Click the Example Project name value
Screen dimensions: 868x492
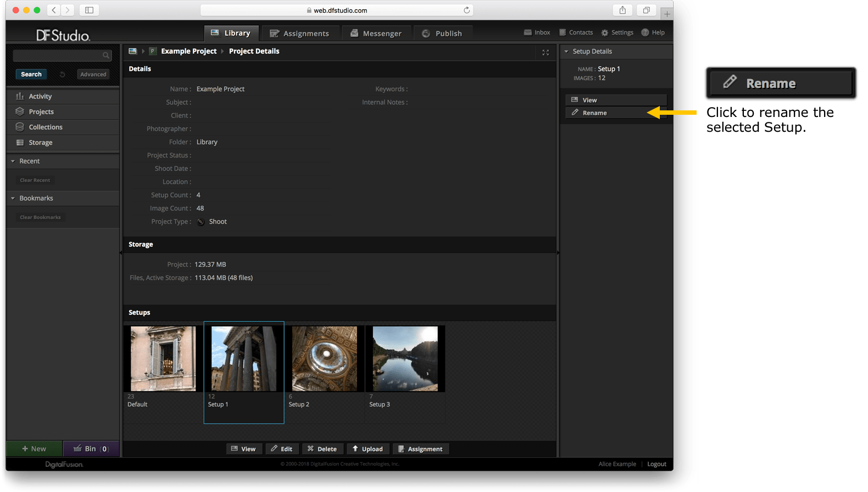coord(220,89)
